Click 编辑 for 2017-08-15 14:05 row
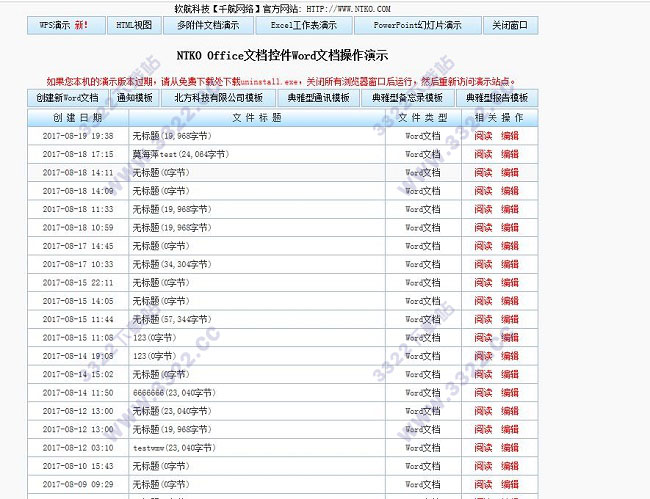The width and height of the screenshot is (650, 499). pos(510,301)
